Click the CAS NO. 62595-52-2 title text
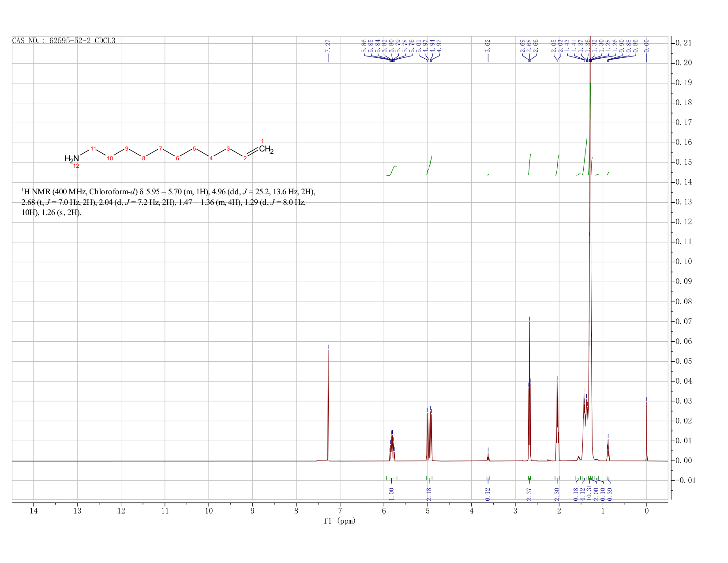Screen dimensions: 728x563 64,41
